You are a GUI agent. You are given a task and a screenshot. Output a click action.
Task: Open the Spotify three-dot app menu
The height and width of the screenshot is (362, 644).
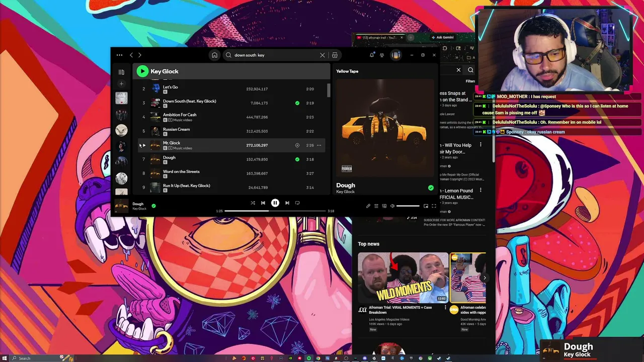[119, 55]
